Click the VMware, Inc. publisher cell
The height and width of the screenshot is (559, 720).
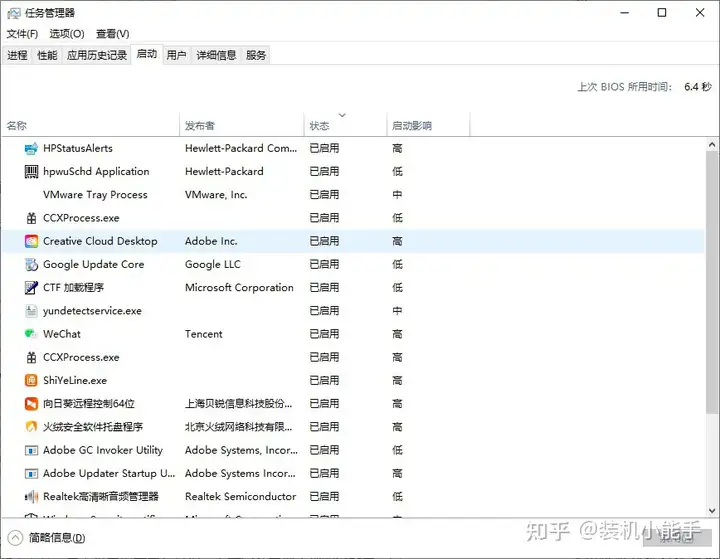tap(216, 195)
